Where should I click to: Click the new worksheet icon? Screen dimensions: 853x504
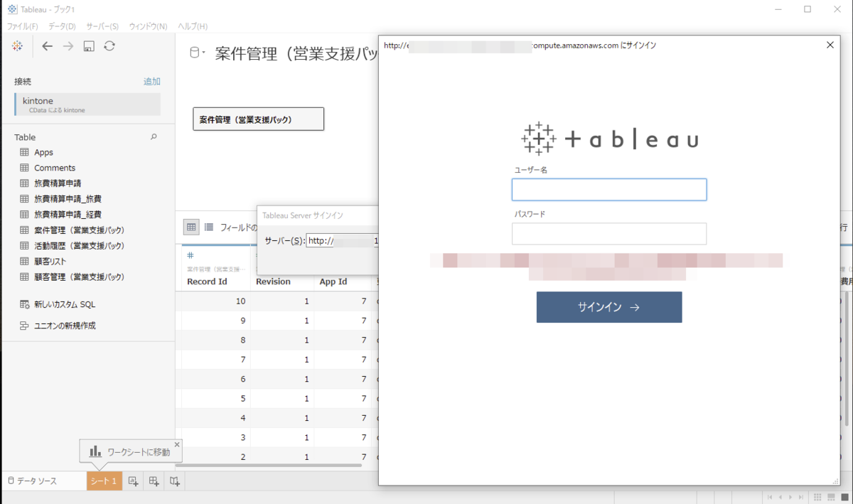(x=133, y=481)
